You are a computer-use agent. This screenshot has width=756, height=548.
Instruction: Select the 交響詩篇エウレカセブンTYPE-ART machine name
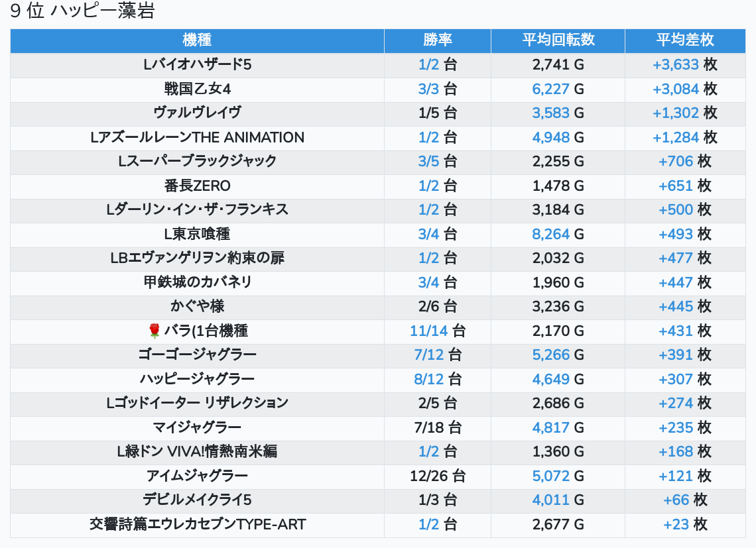coord(197,524)
